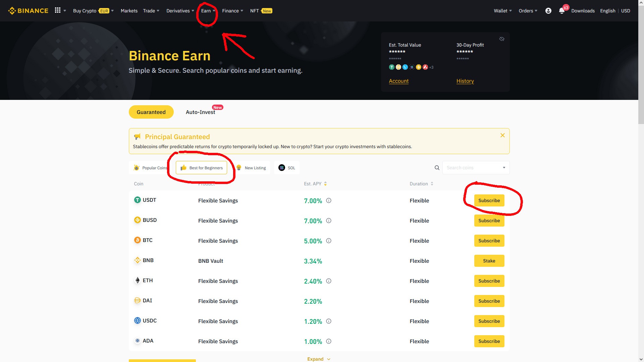The height and width of the screenshot is (362, 644).
Task: Open the Orders dropdown
Action: pos(528,11)
